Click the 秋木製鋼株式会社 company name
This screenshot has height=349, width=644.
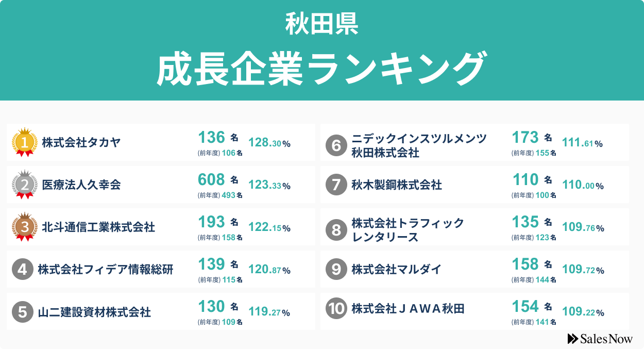coord(397,185)
